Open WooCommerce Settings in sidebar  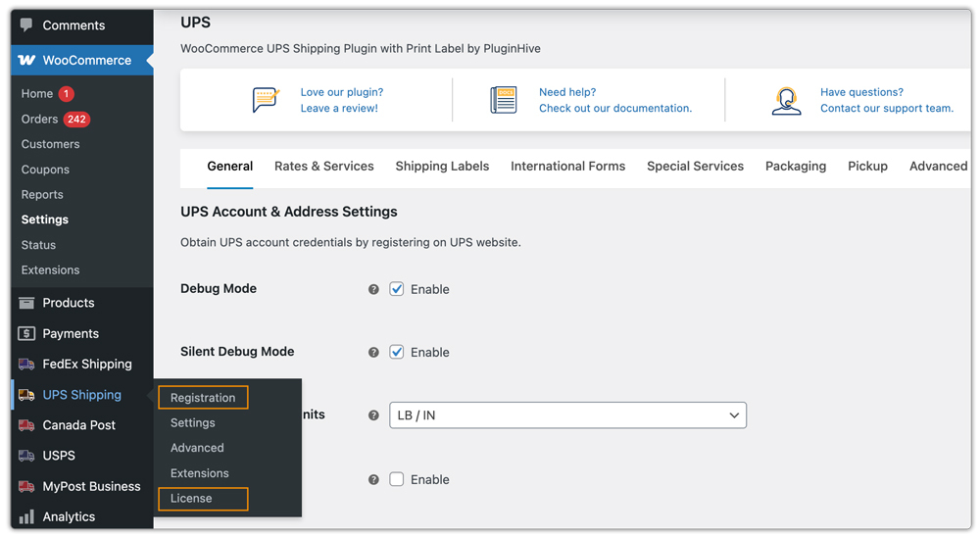pyautogui.click(x=44, y=219)
